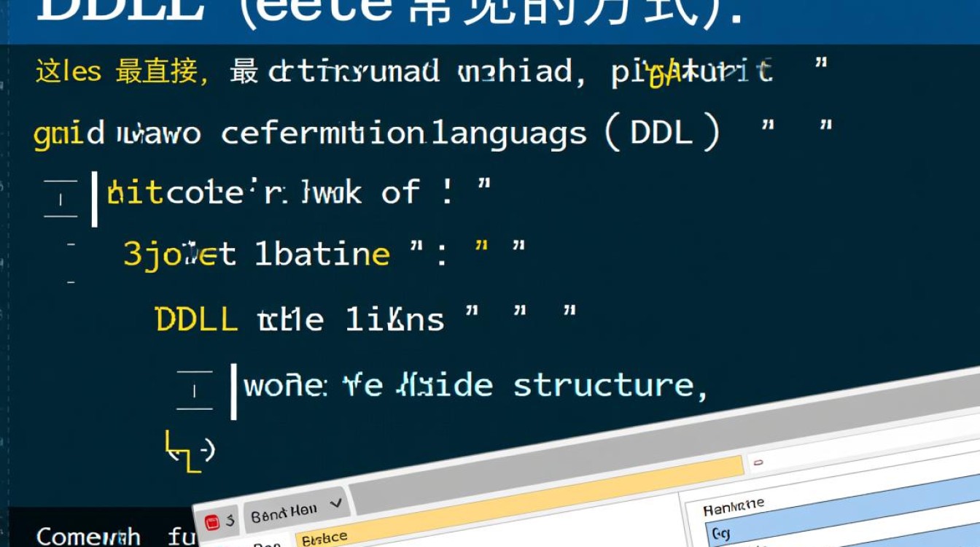Click the small red oval in the white field
Image resolution: width=980 pixels, height=547 pixels.
(758, 463)
